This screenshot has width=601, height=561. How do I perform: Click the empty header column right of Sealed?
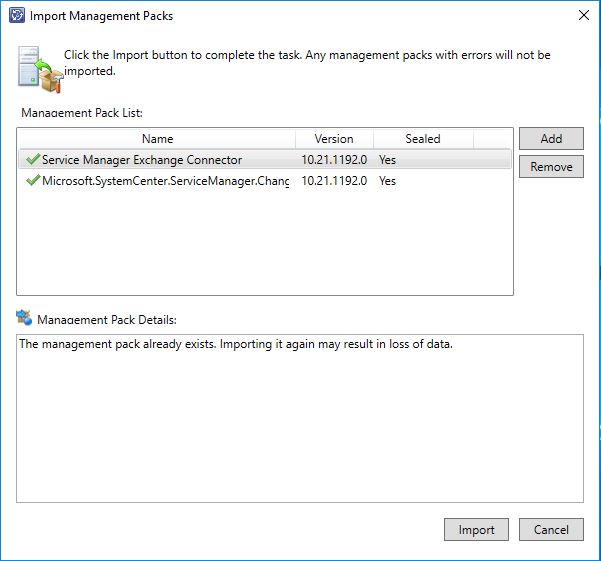click(493, 139)
